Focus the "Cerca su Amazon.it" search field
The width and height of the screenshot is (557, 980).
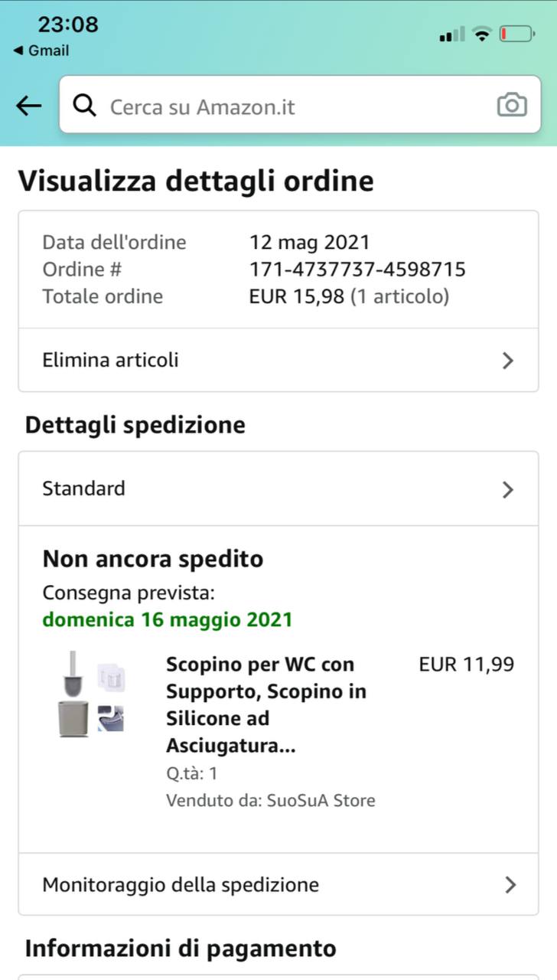(291, 106)
